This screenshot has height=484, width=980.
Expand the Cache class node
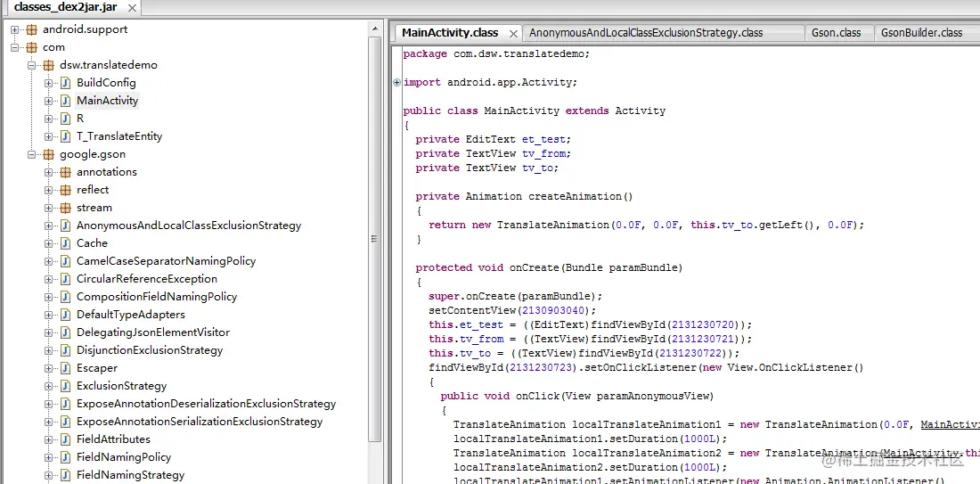coord(49,243)
